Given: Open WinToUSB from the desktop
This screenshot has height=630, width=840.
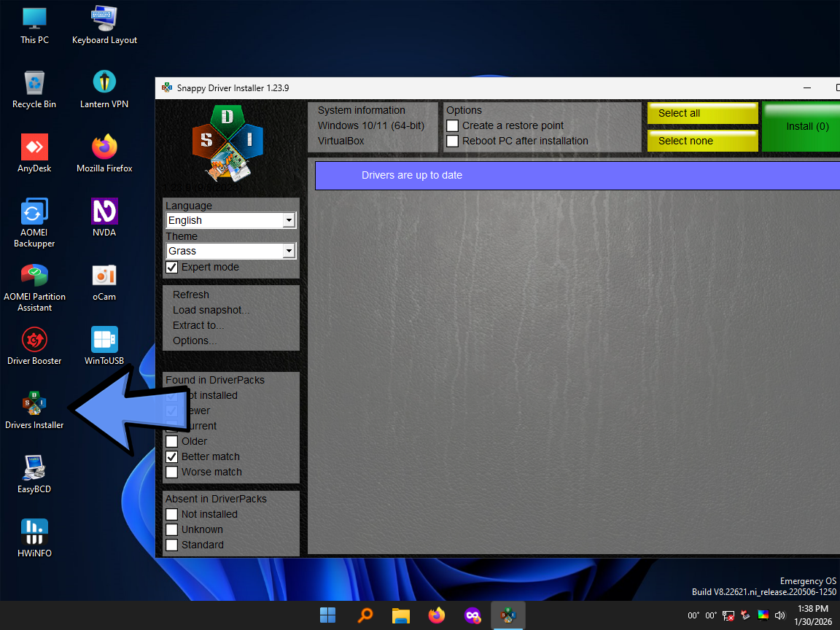Looking at the screenshot, I should tap(104, 339).
